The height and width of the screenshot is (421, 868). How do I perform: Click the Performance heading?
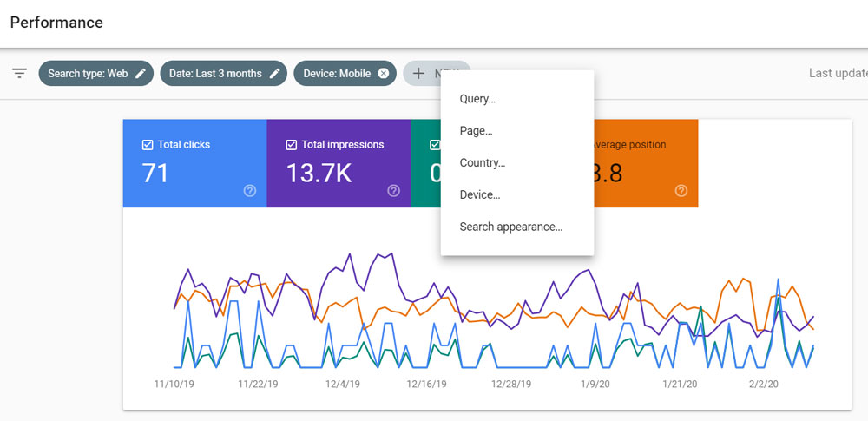click(56, 23)
